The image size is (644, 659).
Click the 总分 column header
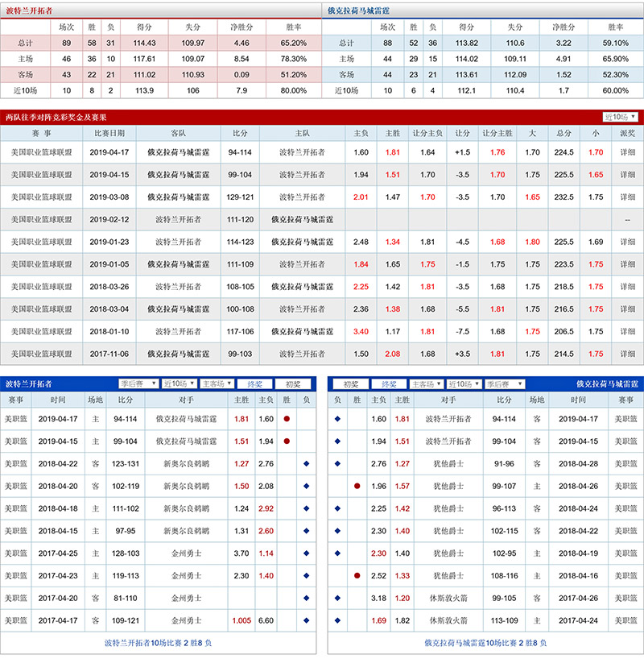click(x=563, y=133)
